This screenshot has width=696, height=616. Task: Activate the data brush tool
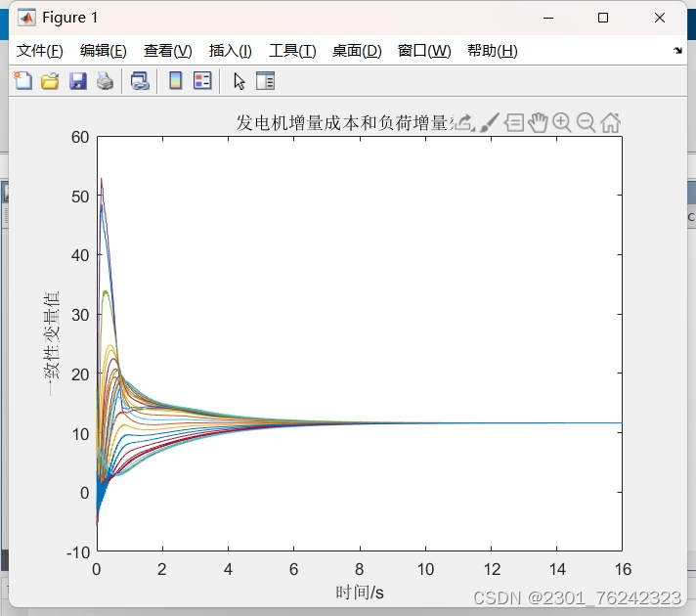(490, 122)
